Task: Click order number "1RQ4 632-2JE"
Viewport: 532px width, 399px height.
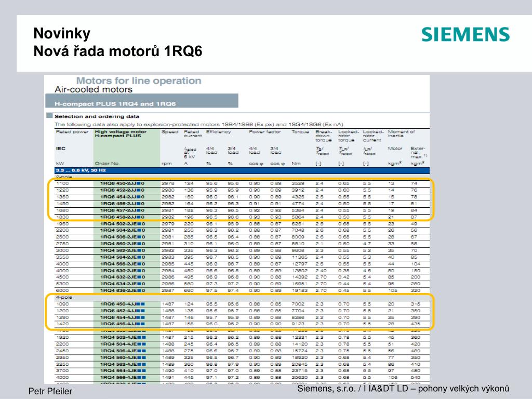Action: (x=123, y=277)
